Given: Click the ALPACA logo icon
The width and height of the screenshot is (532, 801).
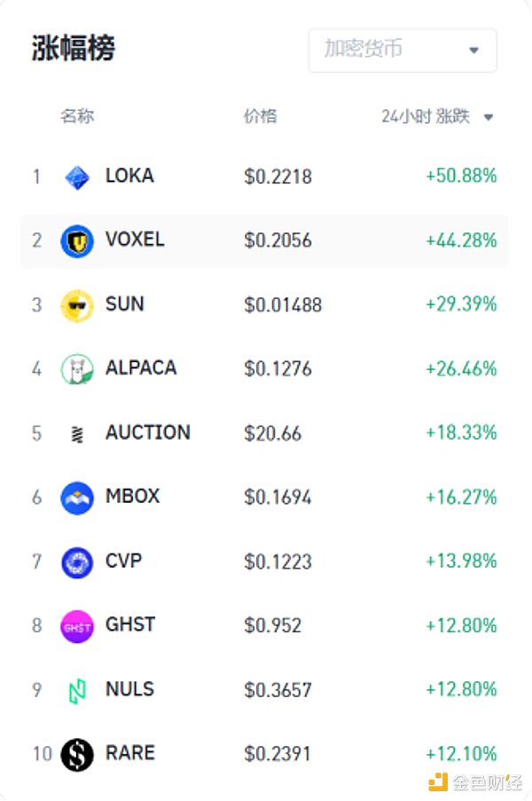Looking at the screenshot, I should tap(77, 369).
